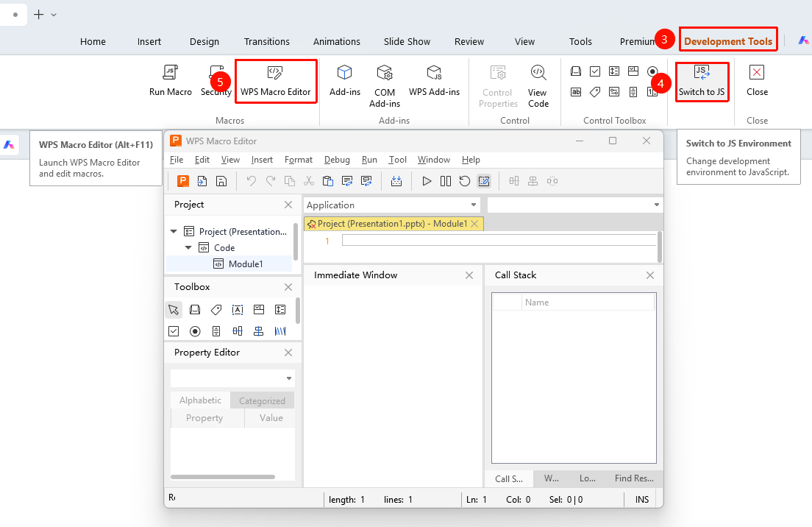Open the Find Res... tab at the bottom
Viewport: 812px width, 527px height.
point(634,478)
